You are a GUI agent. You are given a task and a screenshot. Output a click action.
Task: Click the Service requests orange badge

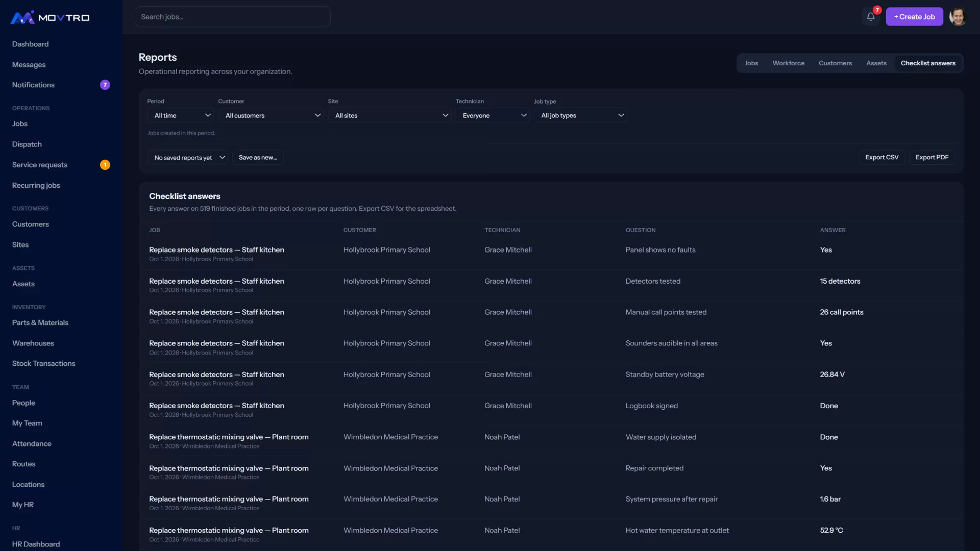click(105, 165)
